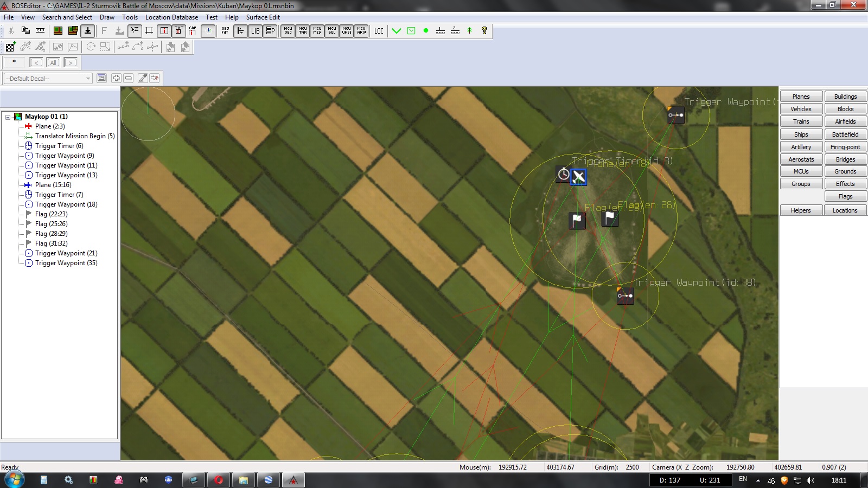Click the eyedropper decal picker icon
Viewport: 868px width, 488px height.
point(143,78)
